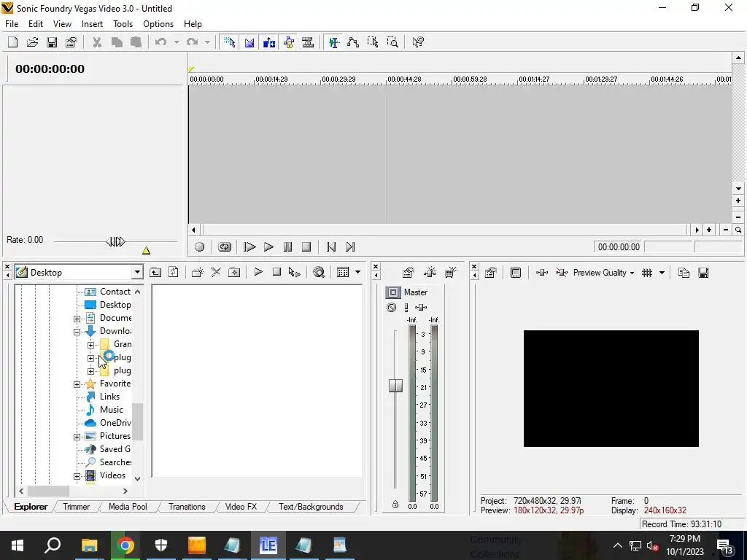
Task: Toggle Enable Snapping in main toolbar
Action: coord(230,42)
